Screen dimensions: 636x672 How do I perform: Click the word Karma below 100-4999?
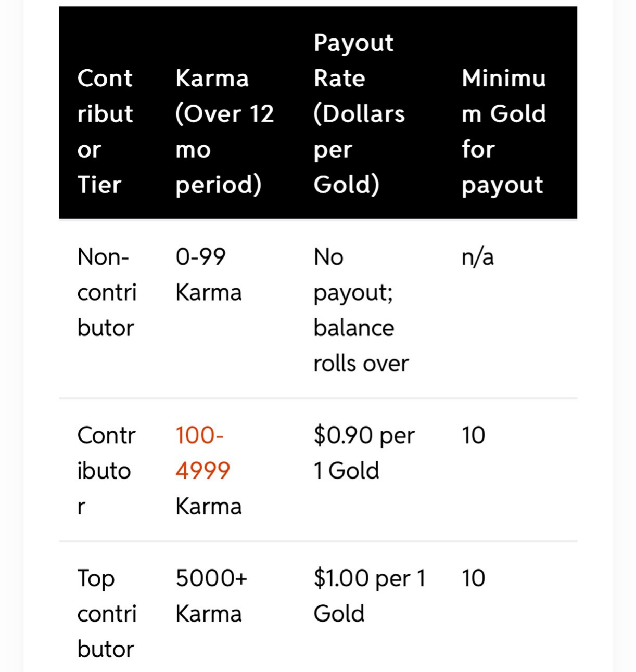pyautogui.click(x=209, y=506)
